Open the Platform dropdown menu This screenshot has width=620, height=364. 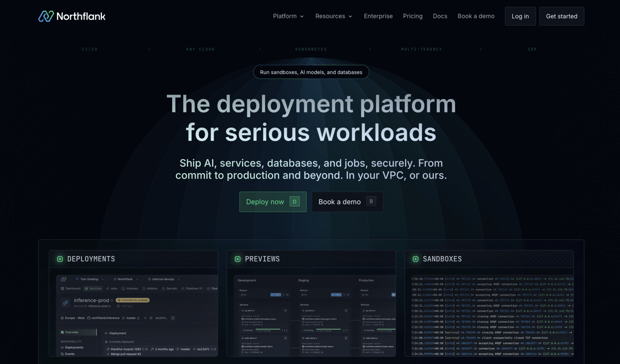tap(288, 16)
